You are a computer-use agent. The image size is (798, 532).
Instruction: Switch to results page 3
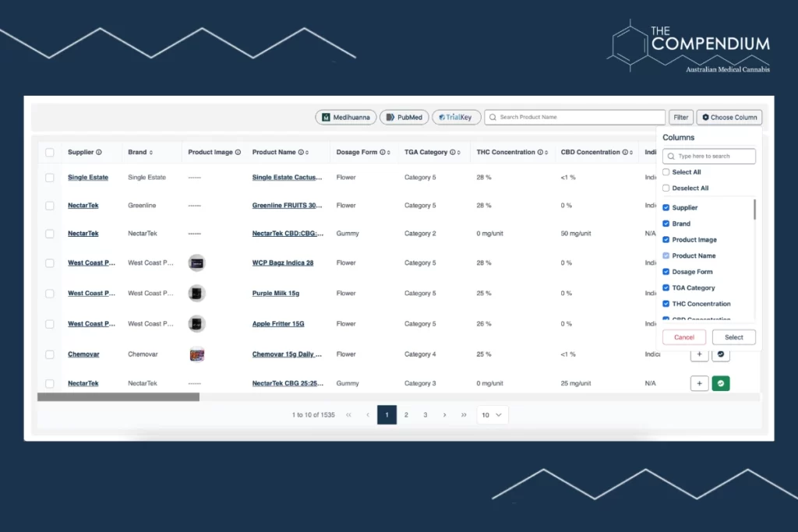click(425, 415)
